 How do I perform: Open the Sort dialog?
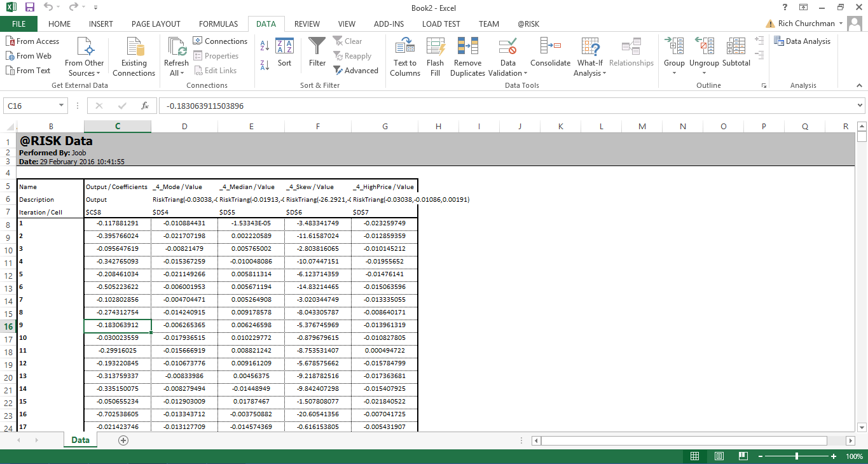[284, 52]
